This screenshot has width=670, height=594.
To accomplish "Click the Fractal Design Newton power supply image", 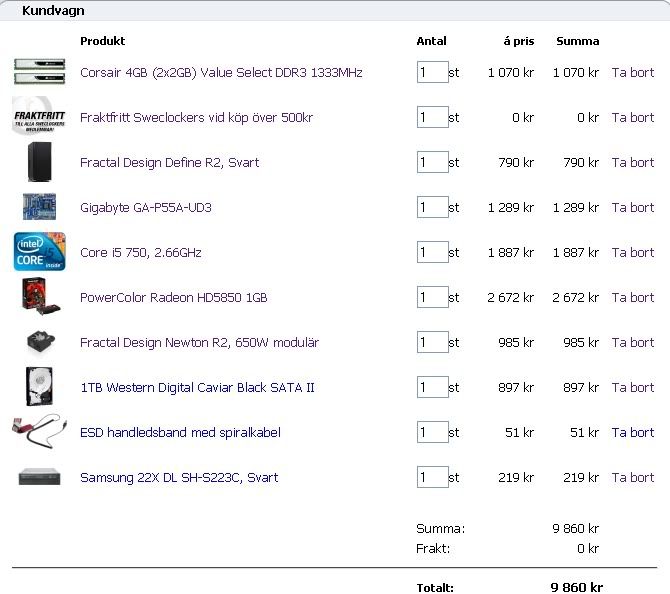I will tap(39, 342).
